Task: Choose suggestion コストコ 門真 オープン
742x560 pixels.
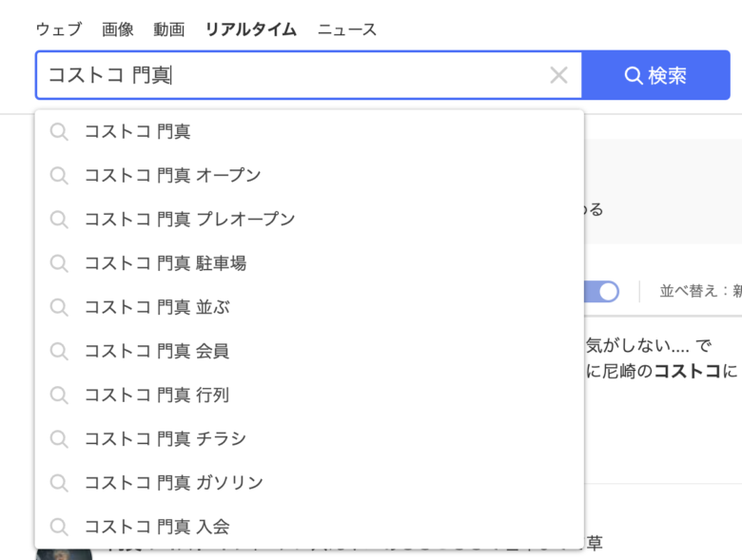Action: [309, 176]
